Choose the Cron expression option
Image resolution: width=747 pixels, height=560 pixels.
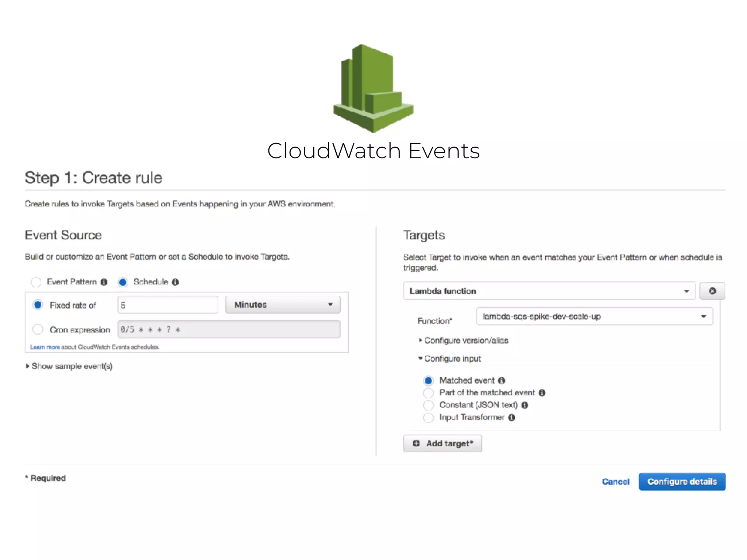pos(38,330)
